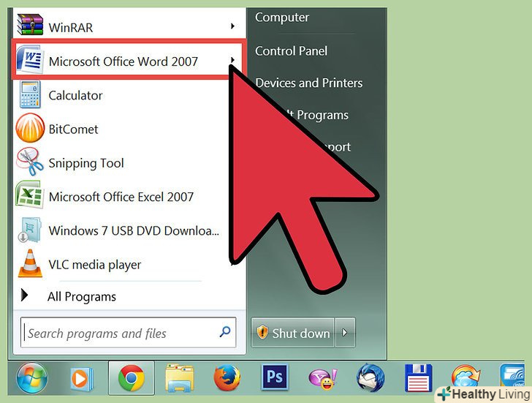The image size is (532, 403).
Task: Click the Word 2007 document icon
Action: tap(30, 59)
